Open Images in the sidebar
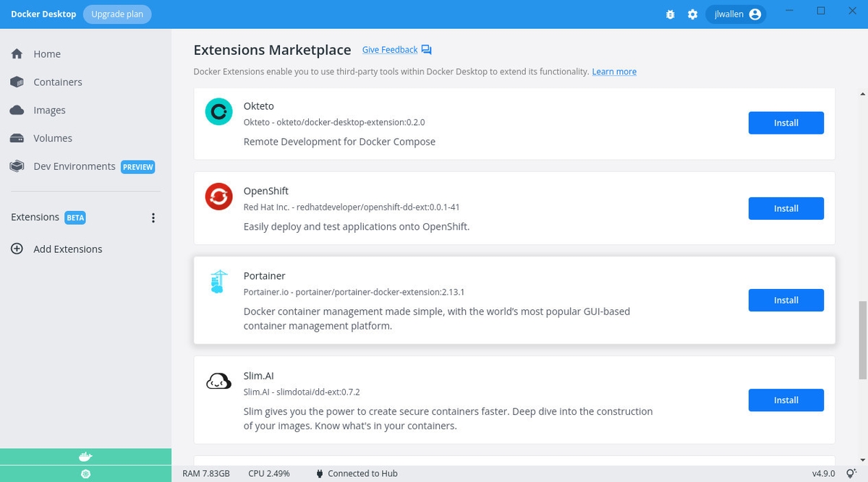The height and width of the screenshot is (482, 868). [49, 111]
